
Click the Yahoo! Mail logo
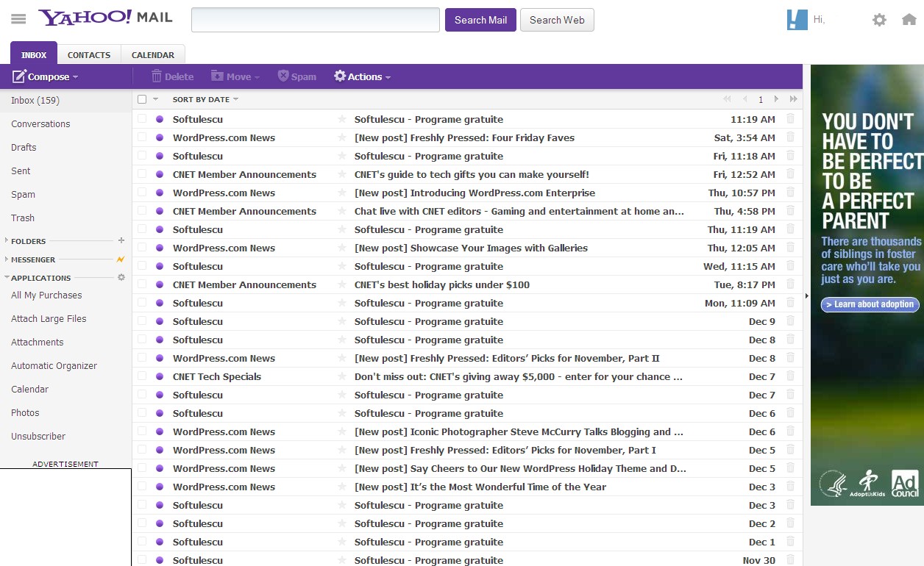[x=105, y=18]
